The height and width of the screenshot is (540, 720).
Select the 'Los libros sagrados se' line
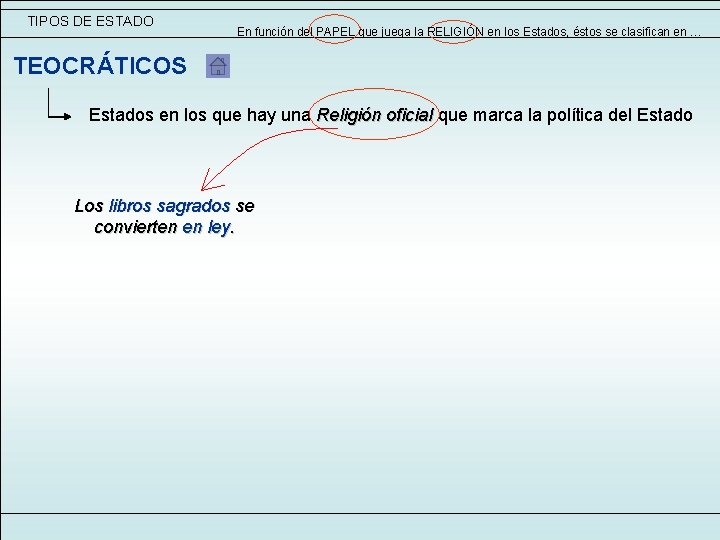tap(164, 206)
